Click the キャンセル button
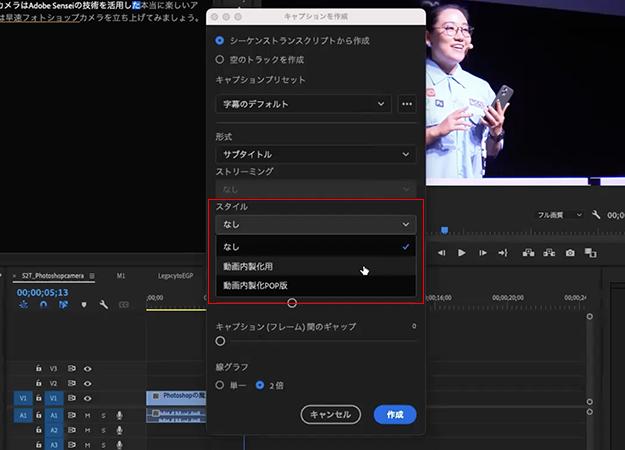 point(330,415)
